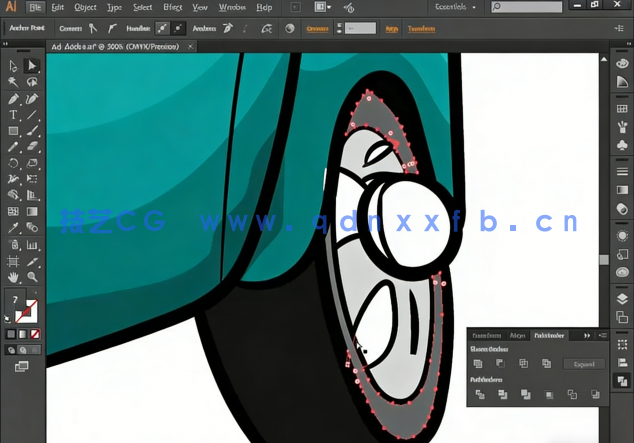Select the Direct Selection tool
The image size is (634, 443).
[x=32, y=65]
